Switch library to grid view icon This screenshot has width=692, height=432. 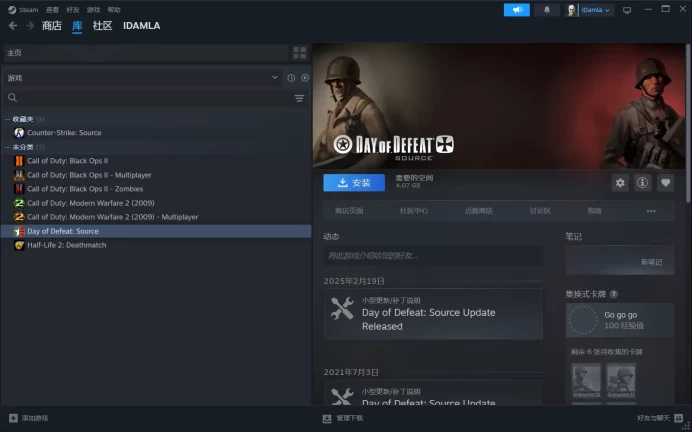point(300,53)
